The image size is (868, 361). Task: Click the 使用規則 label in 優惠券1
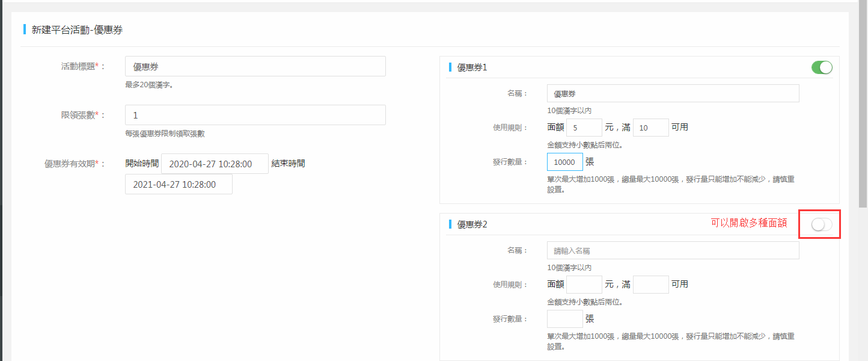[x=510, y=128]
